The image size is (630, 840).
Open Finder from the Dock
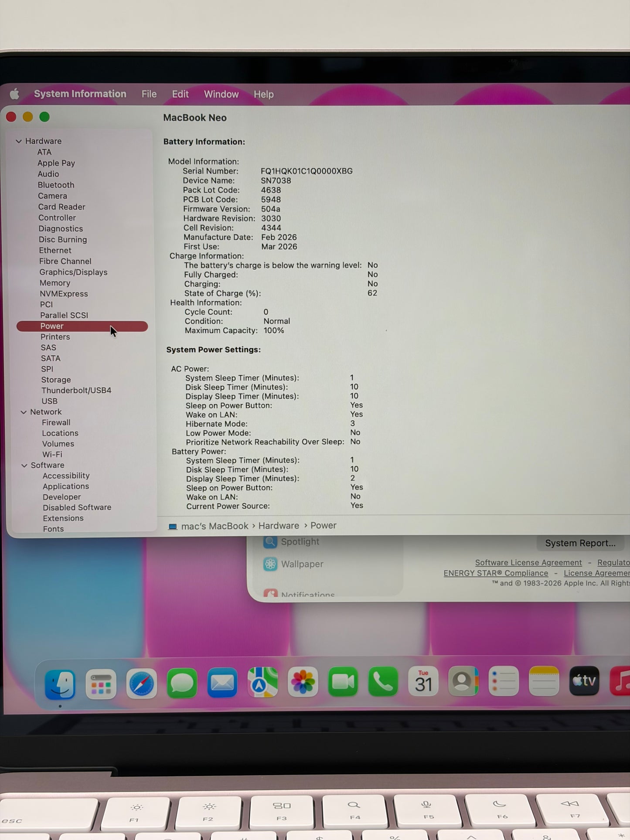point(60,684)
